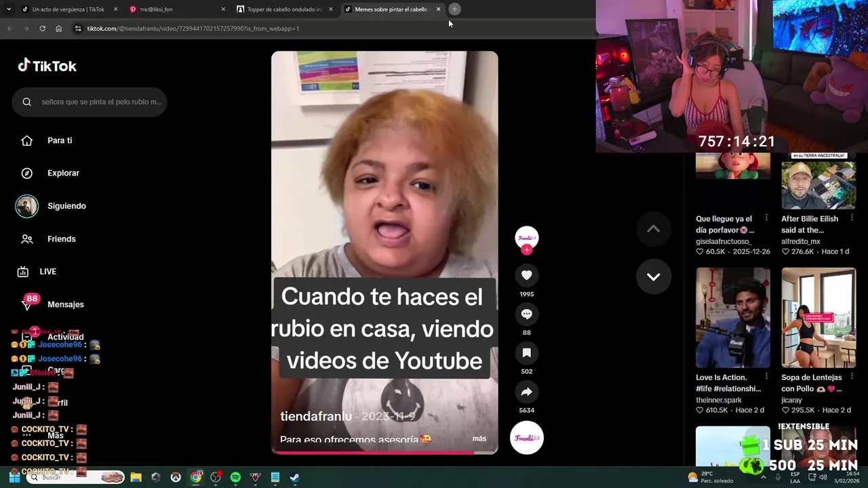The image size is (868, 488).
Task: Close the Topper de cabello tab
Action: pos(331,9)
